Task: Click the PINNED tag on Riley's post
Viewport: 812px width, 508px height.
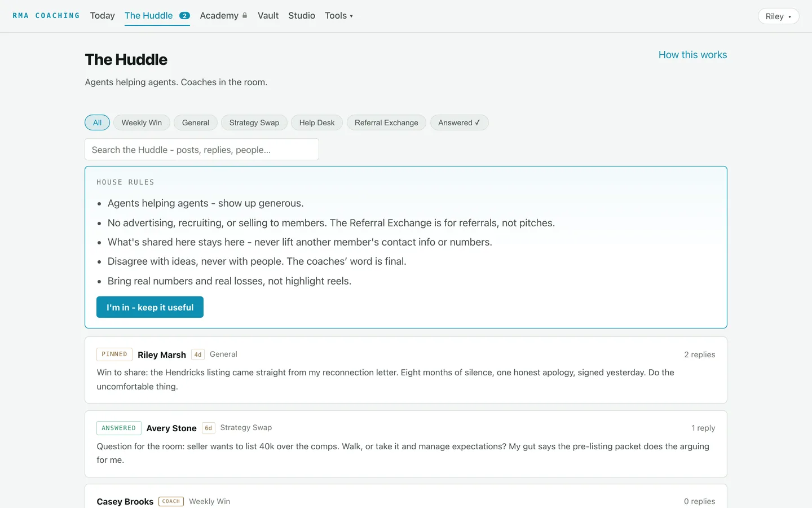Action: coord(114,354)
